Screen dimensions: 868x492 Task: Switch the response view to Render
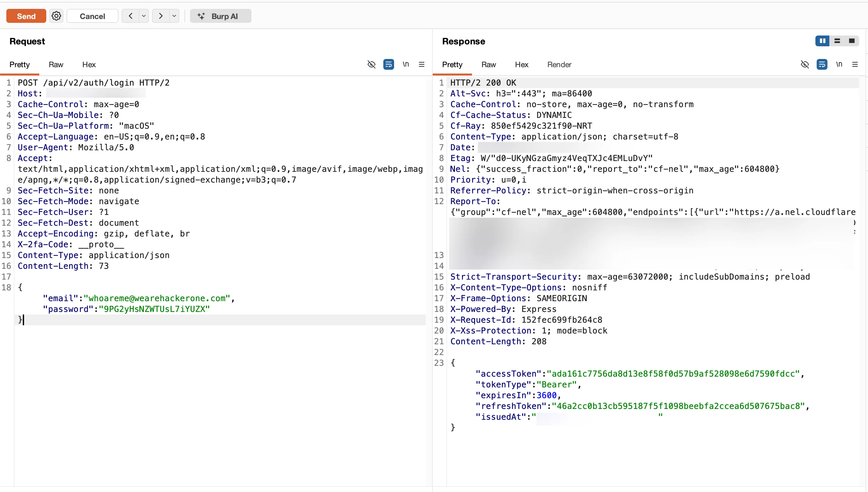pos(559,65)
